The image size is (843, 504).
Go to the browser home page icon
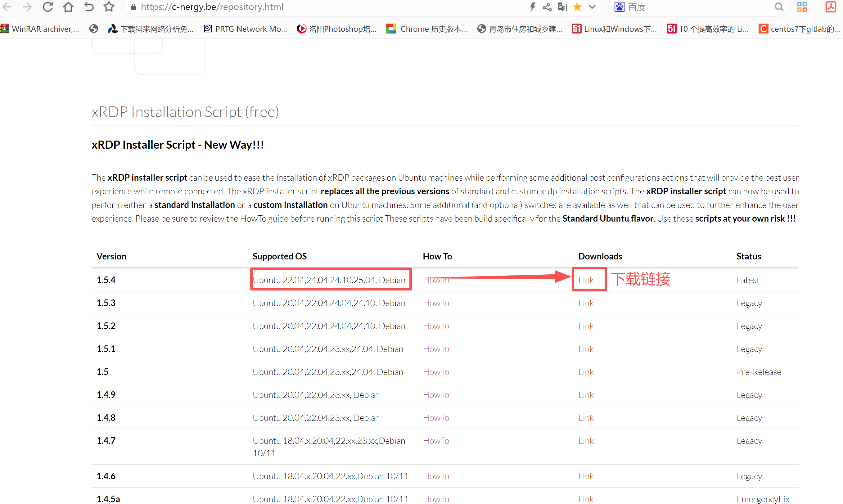[68, 7]
